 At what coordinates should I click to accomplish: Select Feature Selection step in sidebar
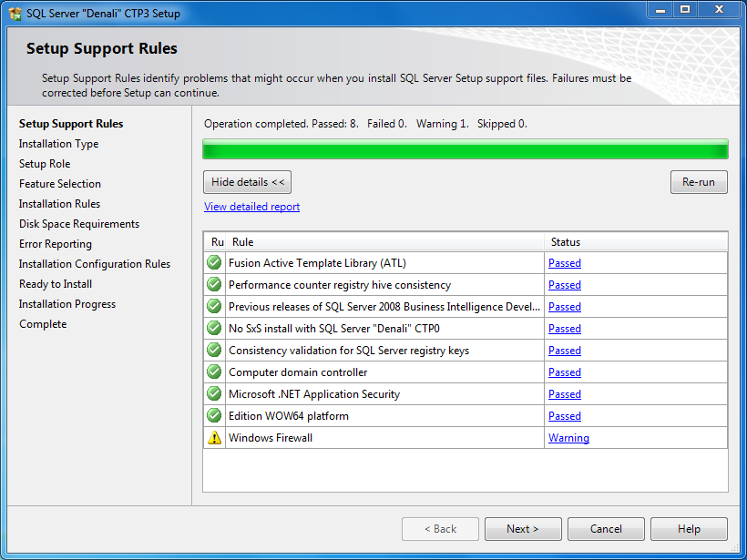point(60,184)
